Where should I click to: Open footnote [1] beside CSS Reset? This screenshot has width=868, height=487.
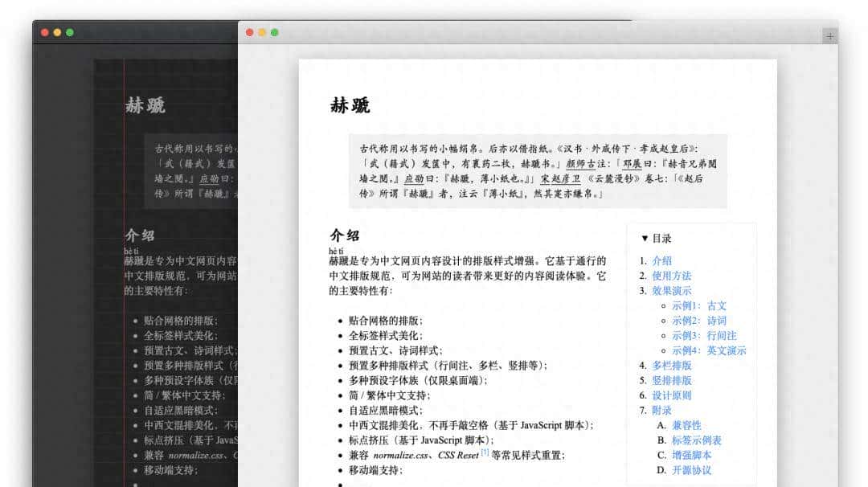tap(485, 452)
